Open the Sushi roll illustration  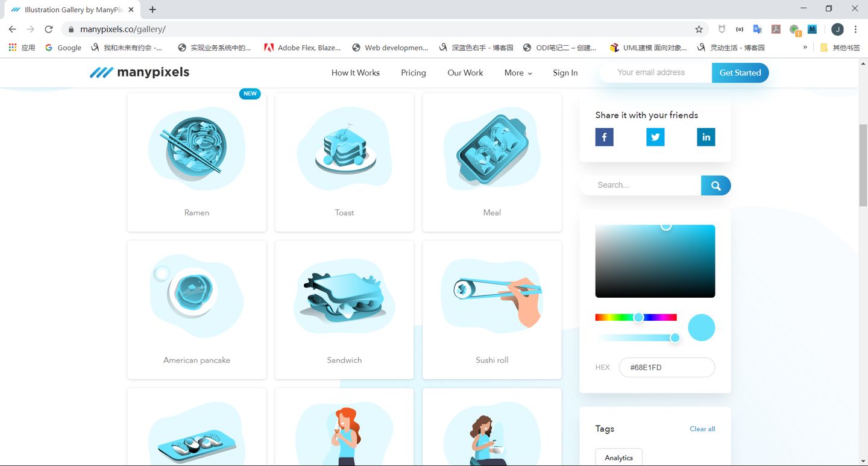coord(492,310)
